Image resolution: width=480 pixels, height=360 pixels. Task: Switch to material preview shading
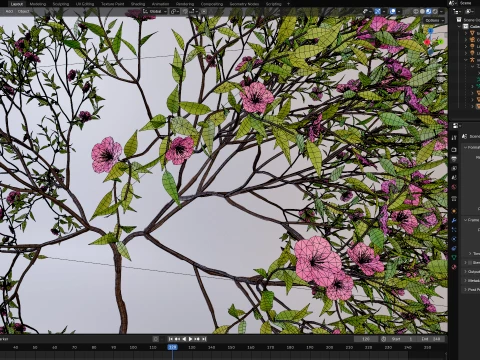click(429, 11)
